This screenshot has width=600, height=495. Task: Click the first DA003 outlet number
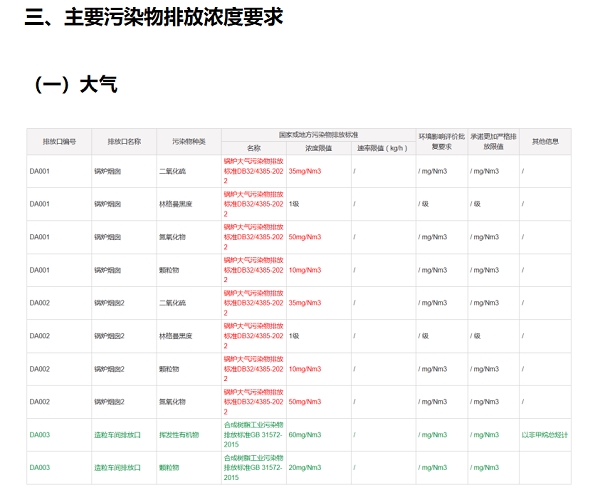click(x=40, y=435)
